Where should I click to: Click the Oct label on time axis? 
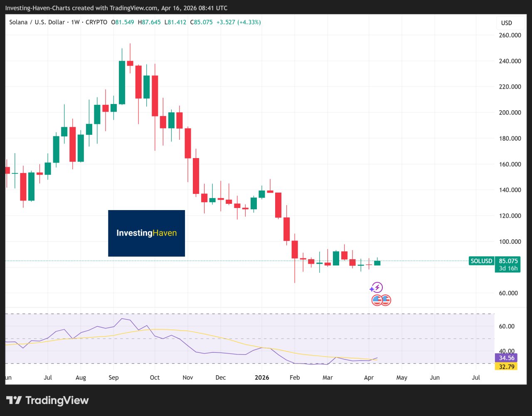click(x=155, y=378)
